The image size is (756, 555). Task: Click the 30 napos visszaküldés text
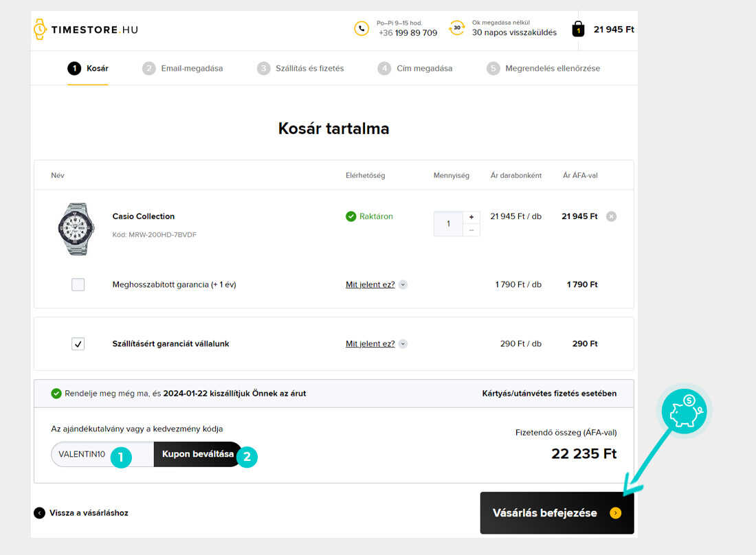click(515, 32)
